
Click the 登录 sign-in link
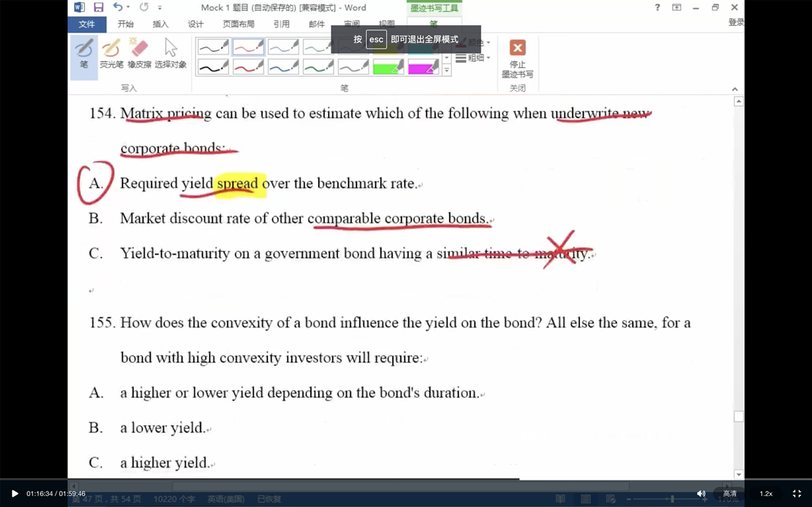pyautogui.click(x=736, y=22)
